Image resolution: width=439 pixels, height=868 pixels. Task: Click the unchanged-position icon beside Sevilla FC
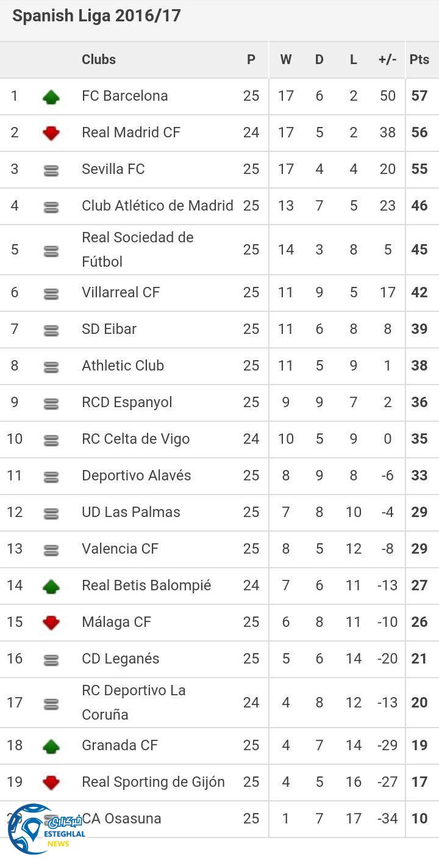(x=51, y=171)
